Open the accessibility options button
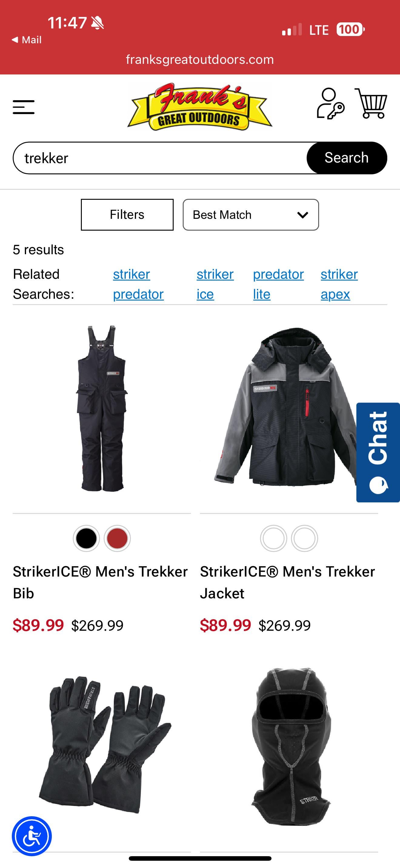The height and width of the screenshot is (868, 400). (x=32, y=836)
